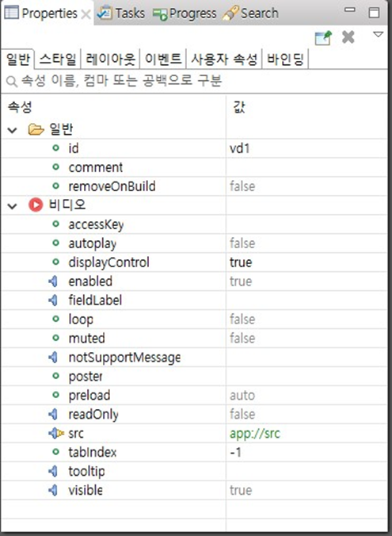Show the Progress view tab
392x536 pixels.
(x=185, y=13)
